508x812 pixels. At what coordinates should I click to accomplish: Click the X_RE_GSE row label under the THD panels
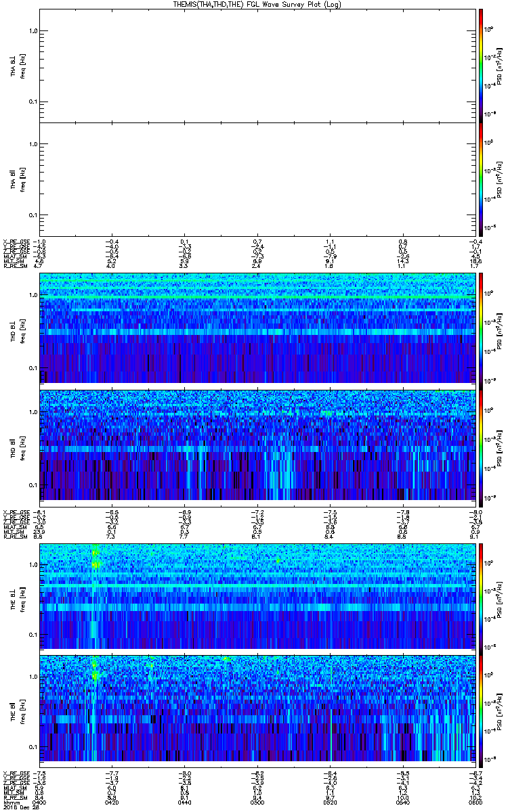click(x=16, y=512)
